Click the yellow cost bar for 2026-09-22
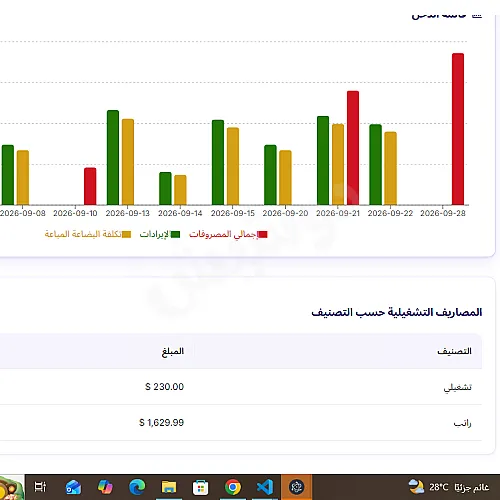 click(391, 168)
